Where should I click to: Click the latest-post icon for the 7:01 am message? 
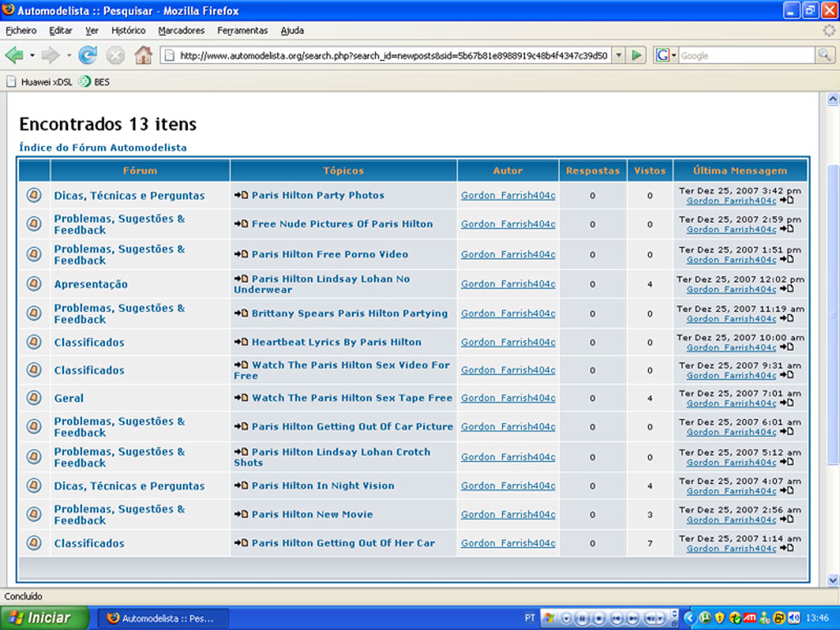[787, 403]
